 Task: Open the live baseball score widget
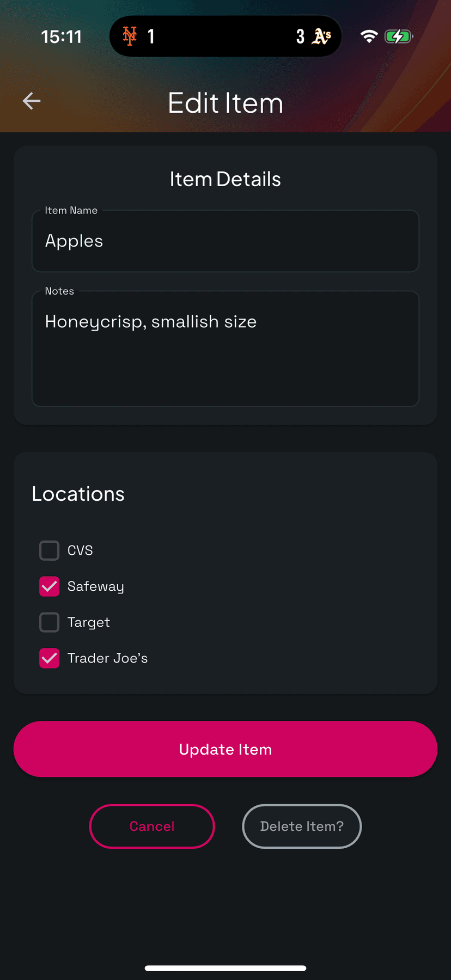(225, 36)
